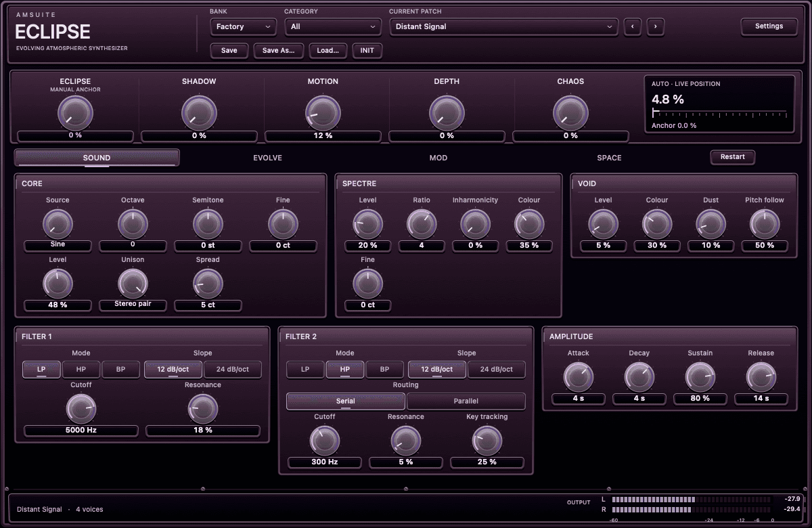The image size is (812, 528).
Task: Select LP mode in Filter 1
Action: 41,370
